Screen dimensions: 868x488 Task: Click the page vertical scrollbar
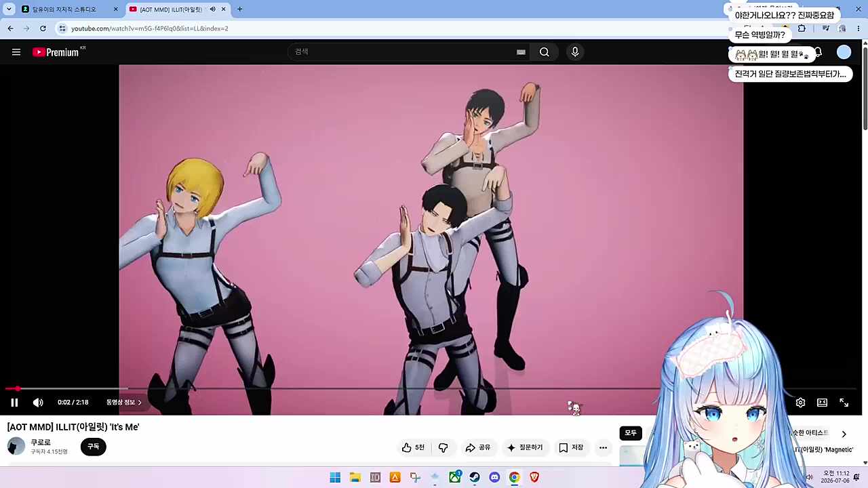(x=865, y=88)
